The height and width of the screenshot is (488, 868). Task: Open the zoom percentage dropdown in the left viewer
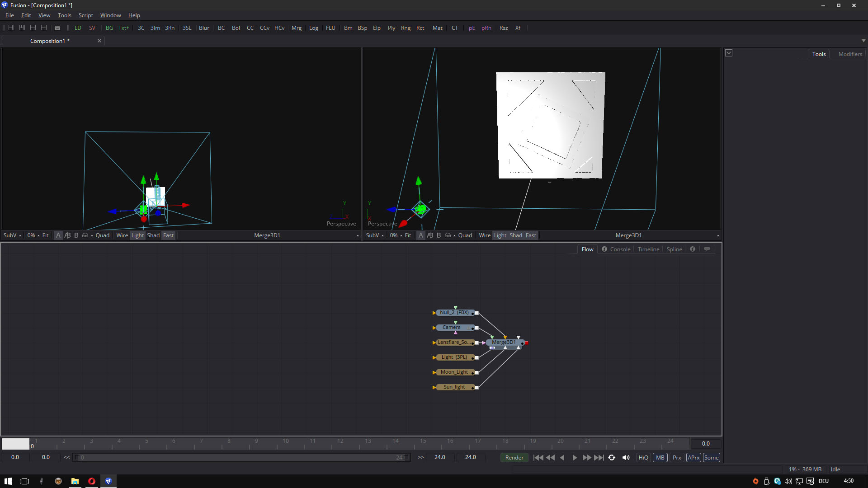33,235
